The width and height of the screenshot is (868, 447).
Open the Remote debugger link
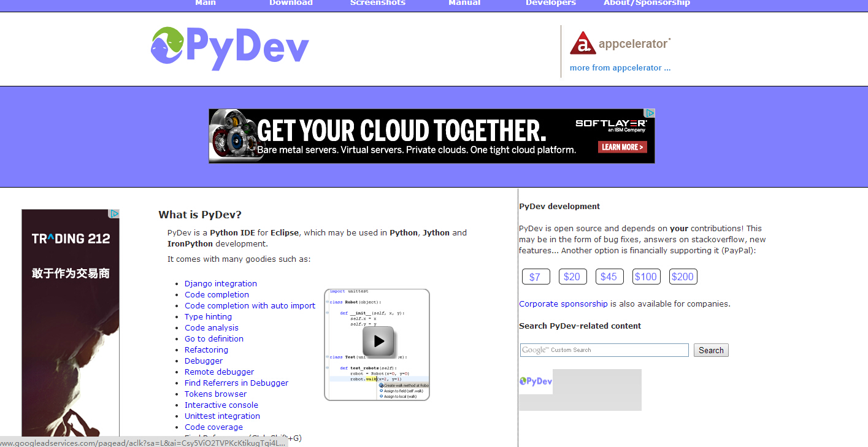click(x=219, y=372)
